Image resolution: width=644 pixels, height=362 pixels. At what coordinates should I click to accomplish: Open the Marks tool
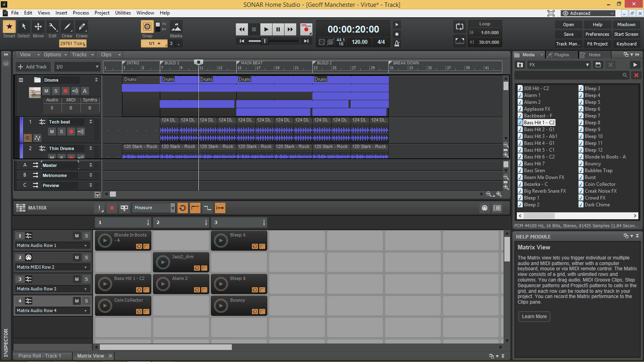[x=176, y=27]
